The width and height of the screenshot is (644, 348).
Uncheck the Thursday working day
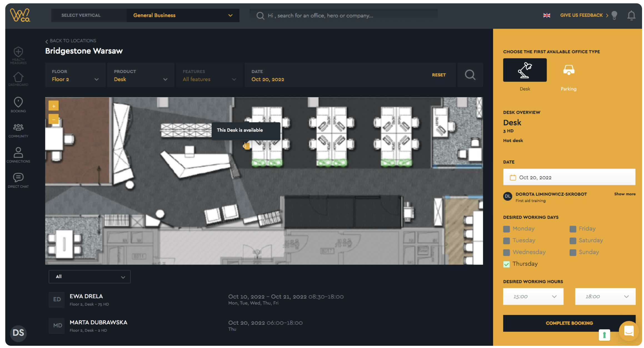[506, 264]
